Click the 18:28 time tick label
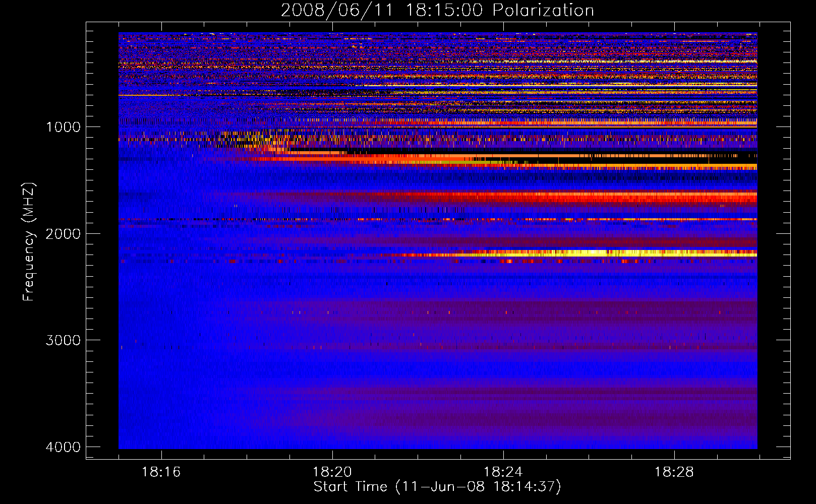Image resolution: width=816 pixels, height=504 pixels. [x=674, y=472]
